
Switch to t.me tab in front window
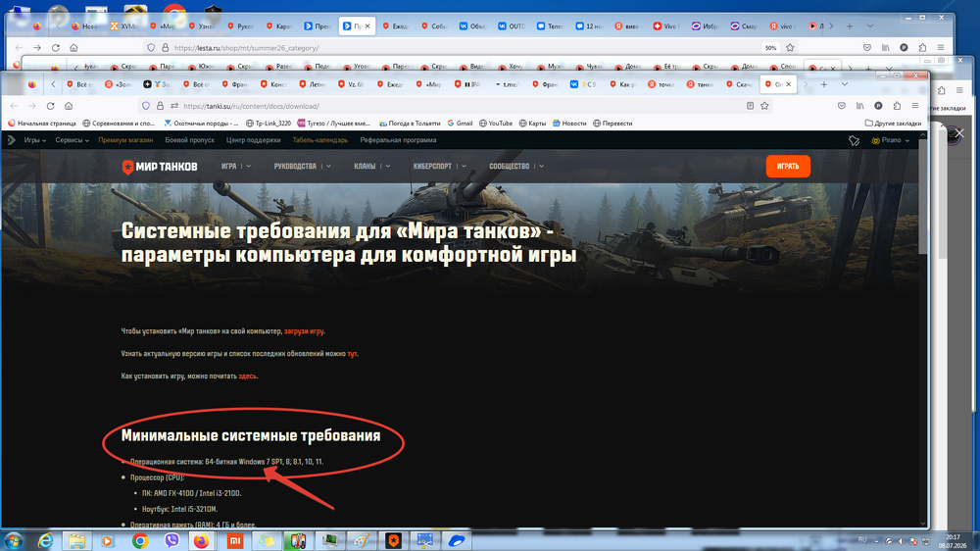point(507,83)
